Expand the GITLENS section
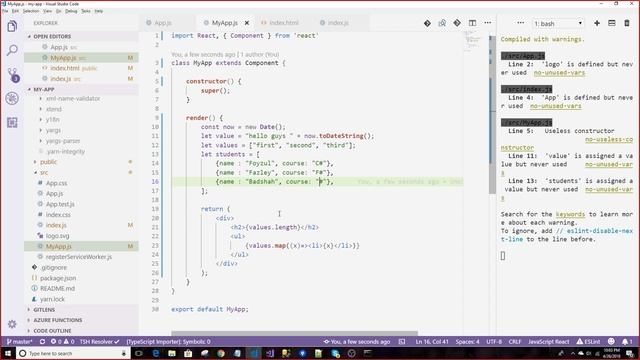This screenshot has height=360, width=640. point(44,310)
